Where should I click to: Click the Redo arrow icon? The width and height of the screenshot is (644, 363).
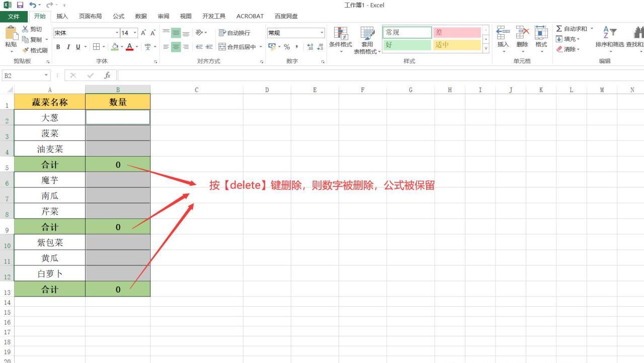click(49, 5)
